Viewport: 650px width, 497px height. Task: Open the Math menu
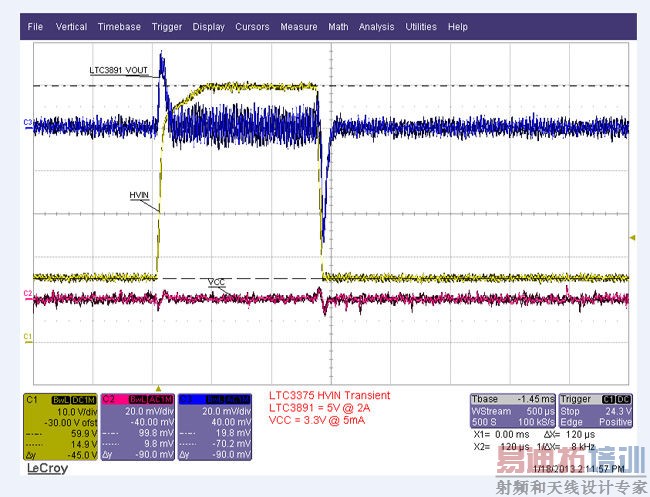tap(338, 27)
